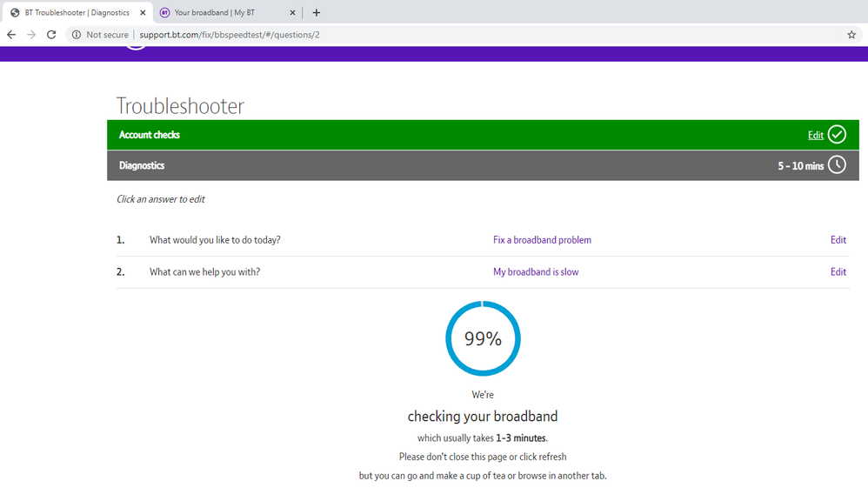Open a new tab with the plus icon

[x=317, y=13]
